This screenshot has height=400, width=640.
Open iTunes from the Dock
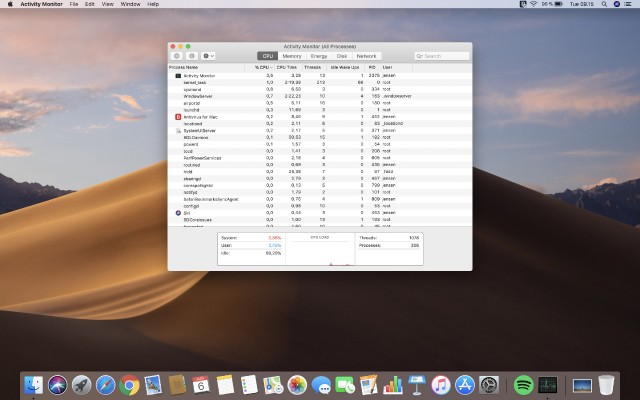click(441, 385)
